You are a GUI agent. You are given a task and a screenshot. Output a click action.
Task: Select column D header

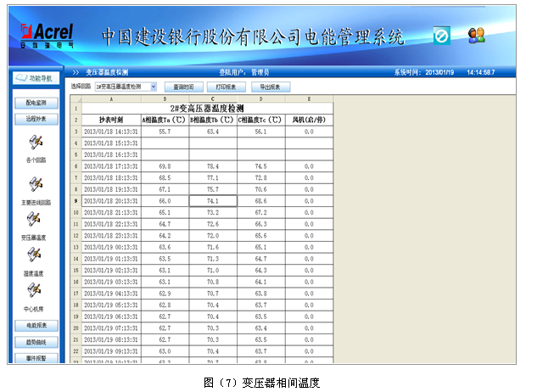pyautogui.click(x=261, y=99)
